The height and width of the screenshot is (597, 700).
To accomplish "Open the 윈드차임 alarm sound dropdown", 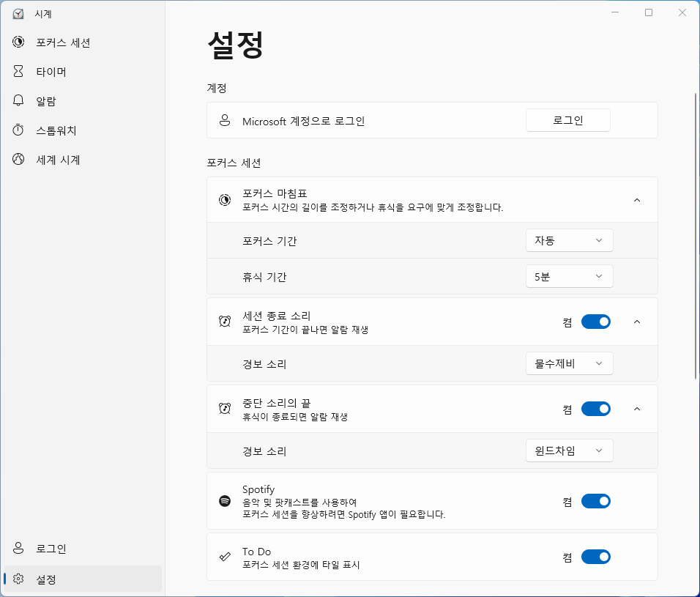I will [x=569, y=450].
